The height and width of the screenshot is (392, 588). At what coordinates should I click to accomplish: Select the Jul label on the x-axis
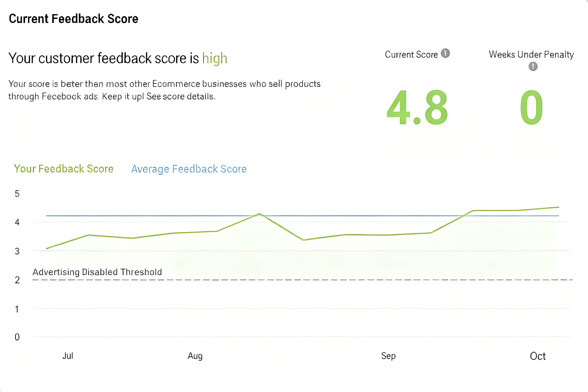coord(68,356)
